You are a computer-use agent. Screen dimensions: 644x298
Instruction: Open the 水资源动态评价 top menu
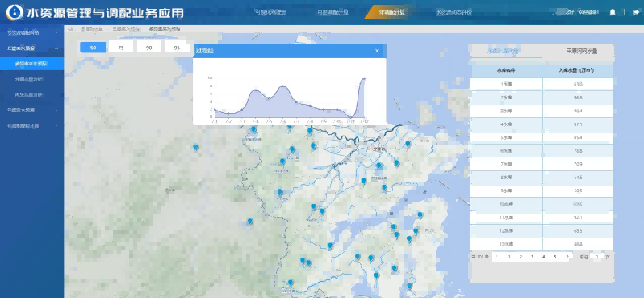click(454, 12)
